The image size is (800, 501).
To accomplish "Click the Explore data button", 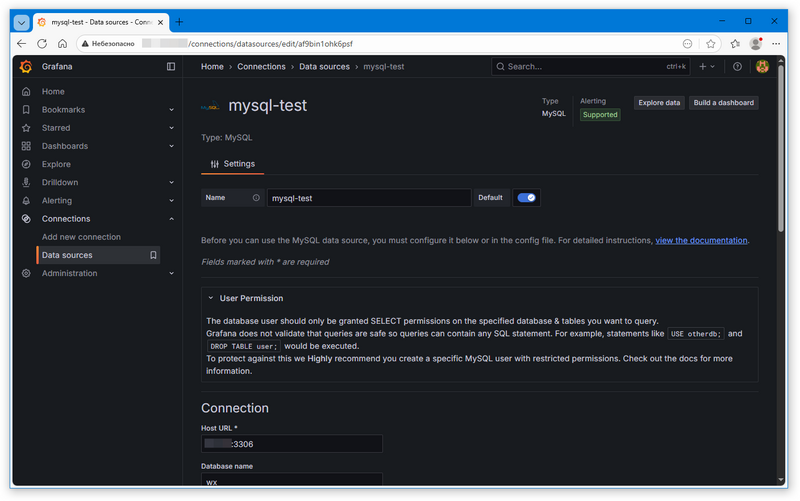I will (x=659, y=103).
